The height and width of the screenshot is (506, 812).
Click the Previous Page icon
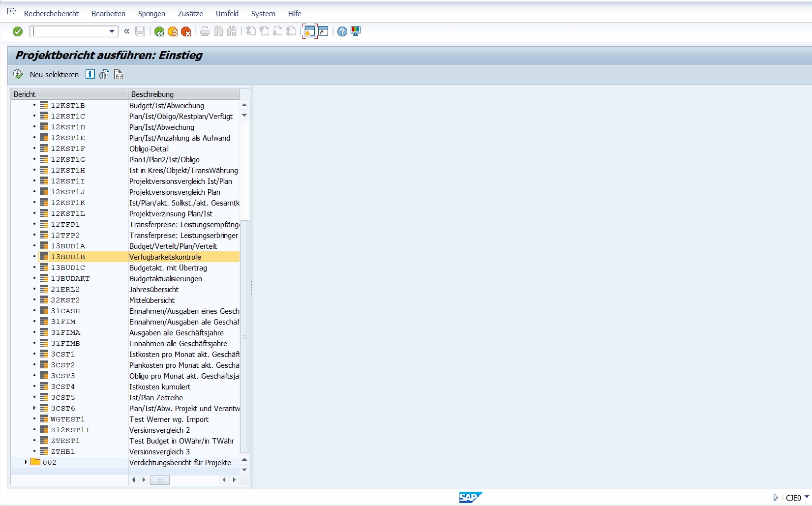coord(264,31)
